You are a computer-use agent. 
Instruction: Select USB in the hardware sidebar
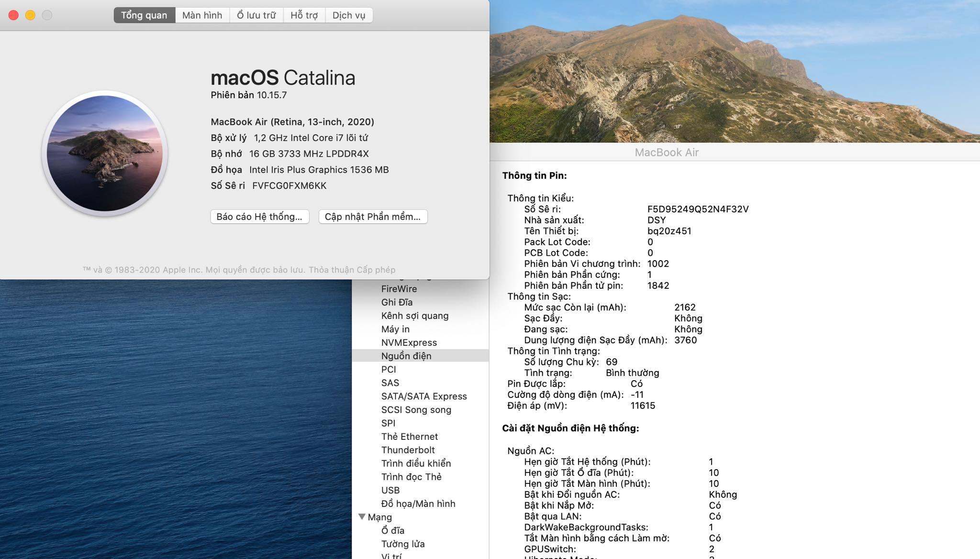point(390,490)
